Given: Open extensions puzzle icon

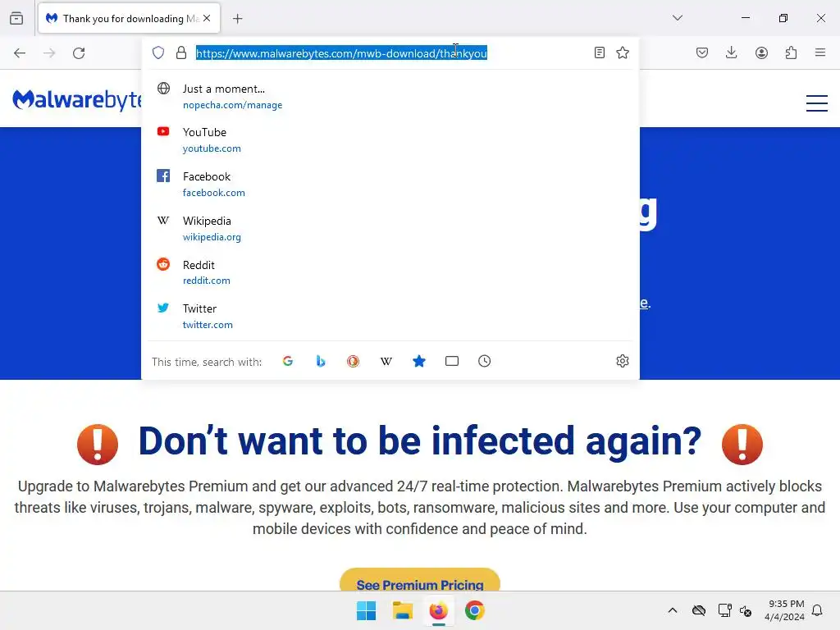Looking at the screenshot, I should (791, 52).
